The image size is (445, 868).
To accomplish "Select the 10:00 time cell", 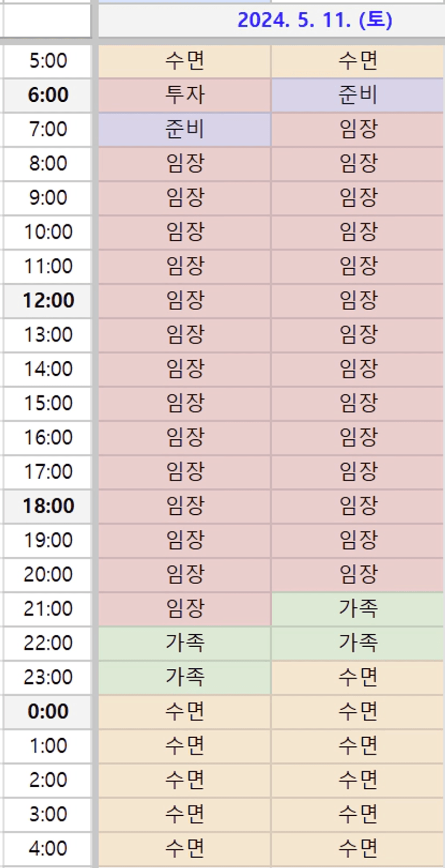I will tap(48, 232).
